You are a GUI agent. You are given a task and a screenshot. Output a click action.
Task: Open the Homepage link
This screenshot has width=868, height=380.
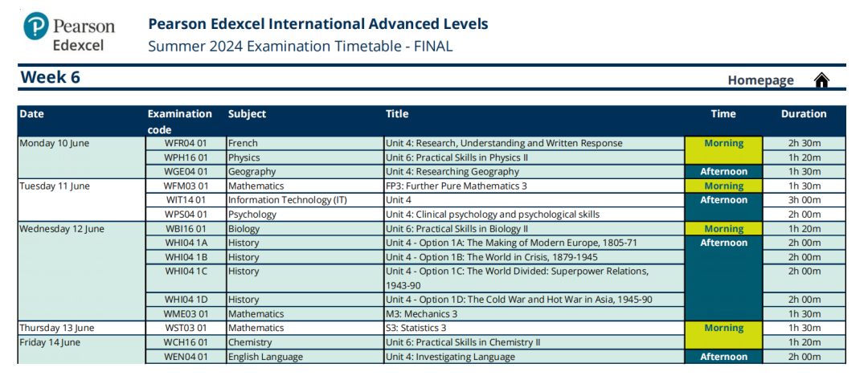pyautogui.click(x=760, y=81)
